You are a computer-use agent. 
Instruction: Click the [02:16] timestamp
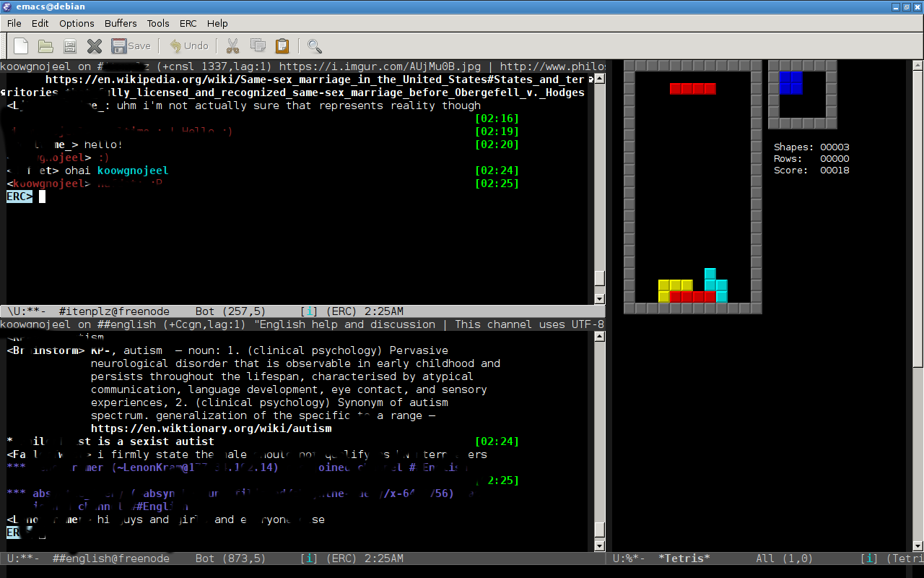[x=497, y=118]
